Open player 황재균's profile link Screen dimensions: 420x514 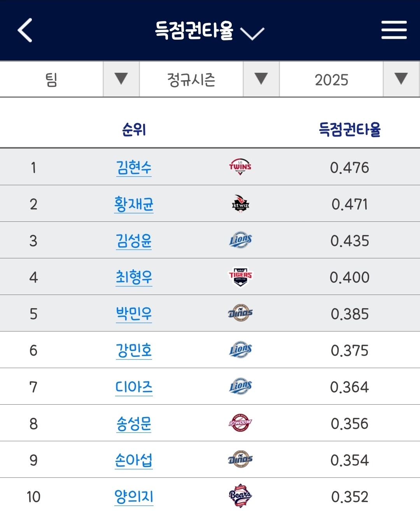tap(134, 204)
